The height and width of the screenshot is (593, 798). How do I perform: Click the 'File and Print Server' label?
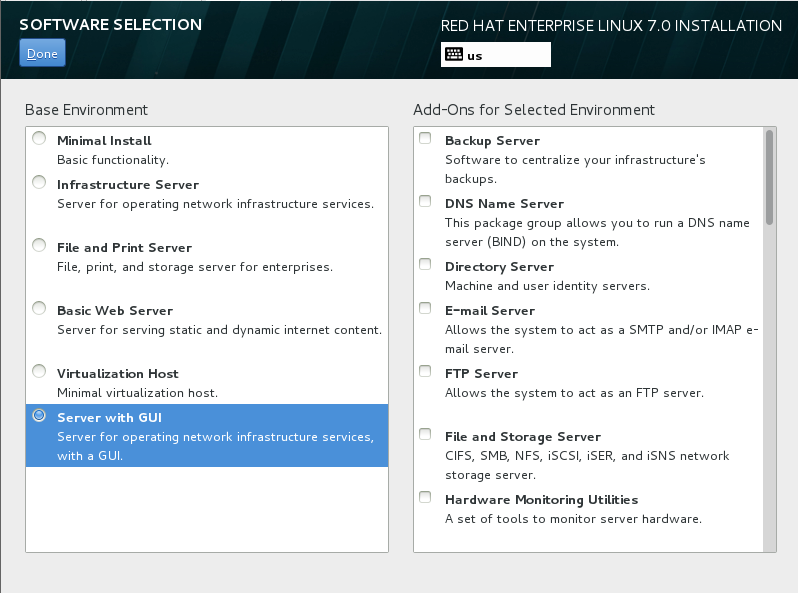coord(125,247)
